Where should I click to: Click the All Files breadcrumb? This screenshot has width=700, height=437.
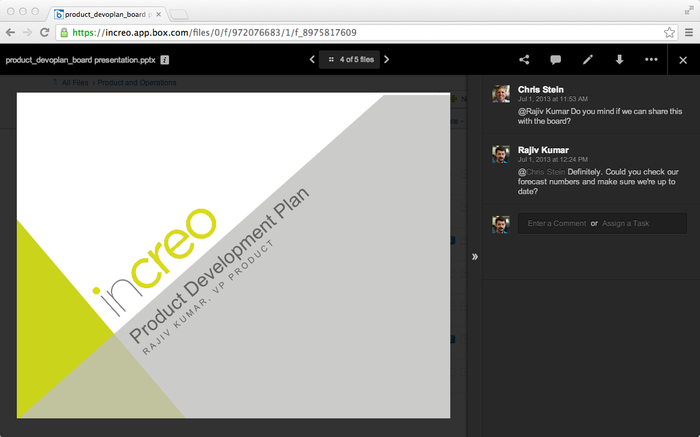[75, 83]
